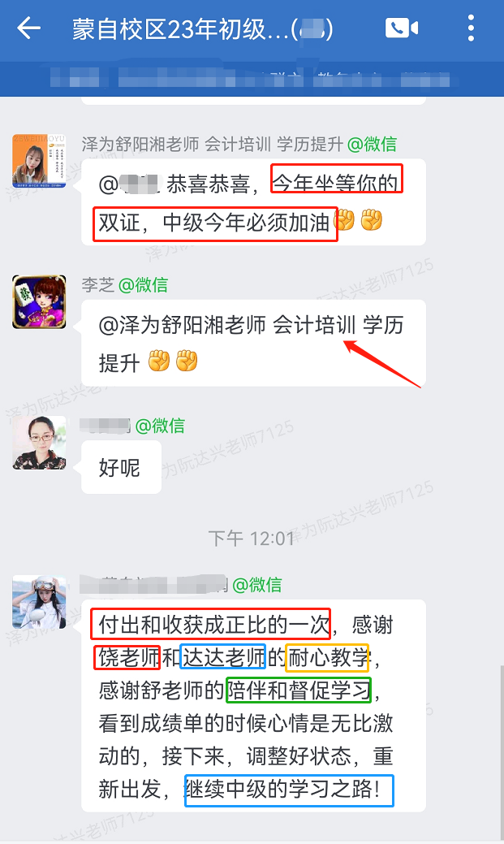Tap avatar of woman with glasses

[39, 443]
